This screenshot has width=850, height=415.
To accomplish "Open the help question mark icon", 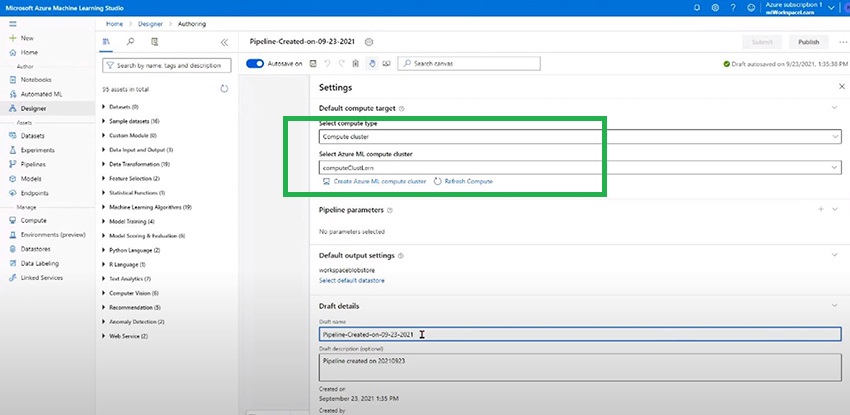I will [x=733, y=8].
